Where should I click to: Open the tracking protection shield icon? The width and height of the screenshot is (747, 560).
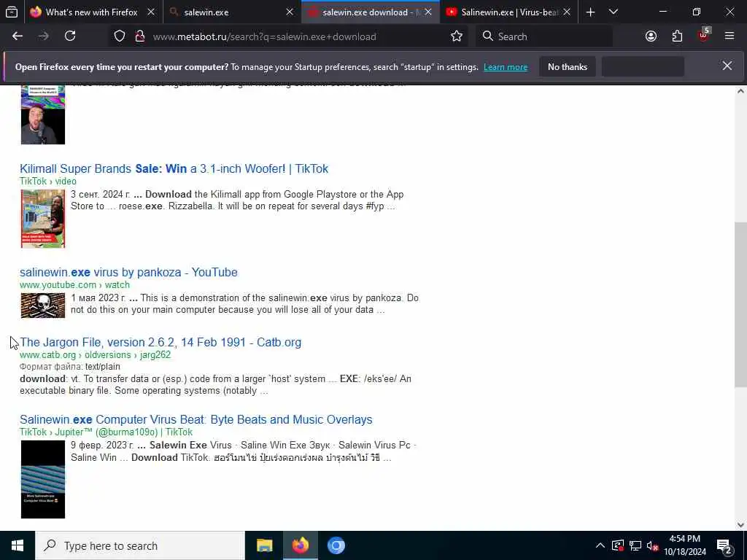click(120, 36)
